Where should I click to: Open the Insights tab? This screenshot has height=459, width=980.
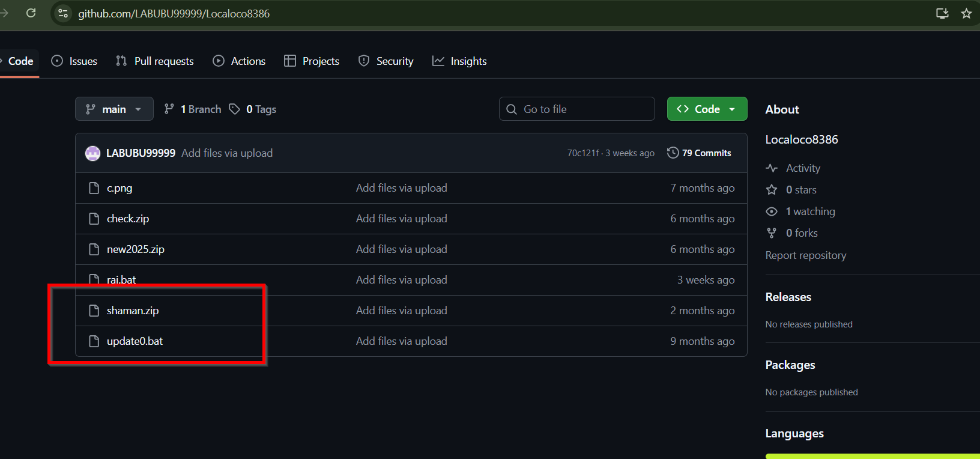point(459,61)
